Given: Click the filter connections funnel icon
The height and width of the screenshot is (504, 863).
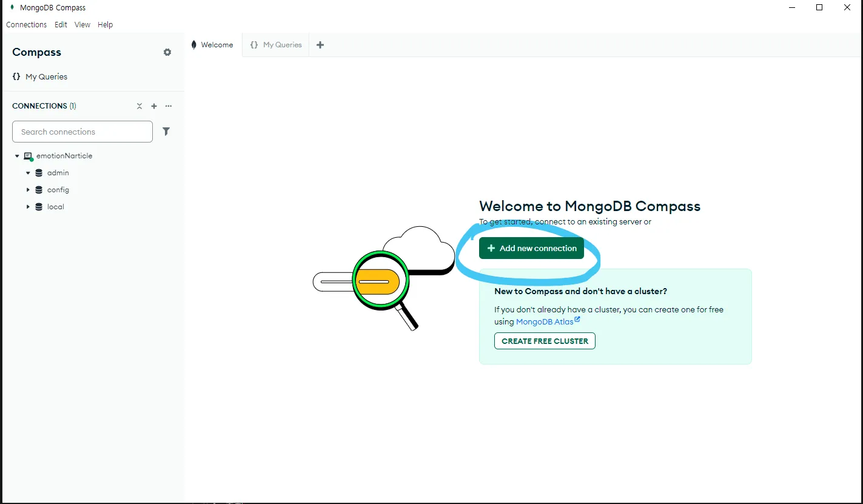Looking at the screenshot, I should [x=166, y=132].
